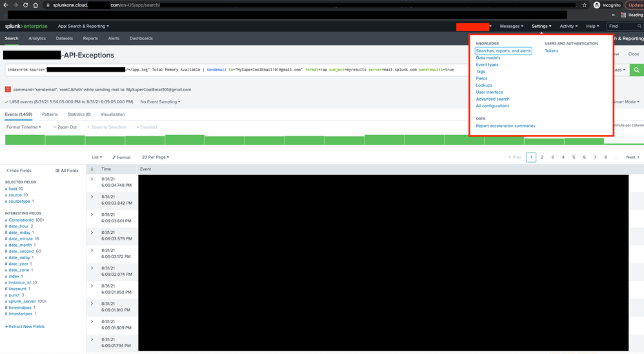Viewport: 644px width, 354px height.
Task: Open the Help dropdown menu
Action: [x=592, y=26]
